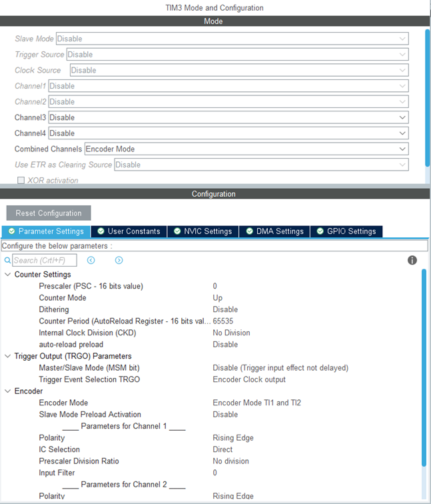Select the Master/Slave Mode (MSM bit) value

[280, 368]
